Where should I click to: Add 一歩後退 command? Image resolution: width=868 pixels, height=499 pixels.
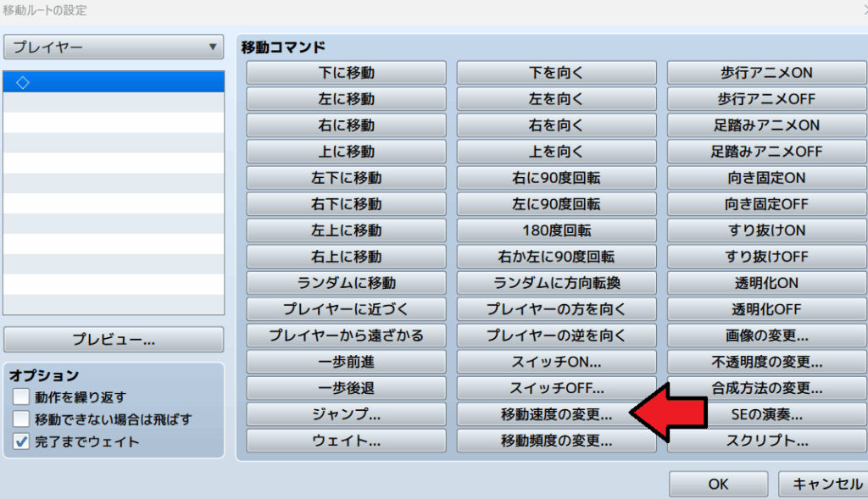tap(347, 388)
